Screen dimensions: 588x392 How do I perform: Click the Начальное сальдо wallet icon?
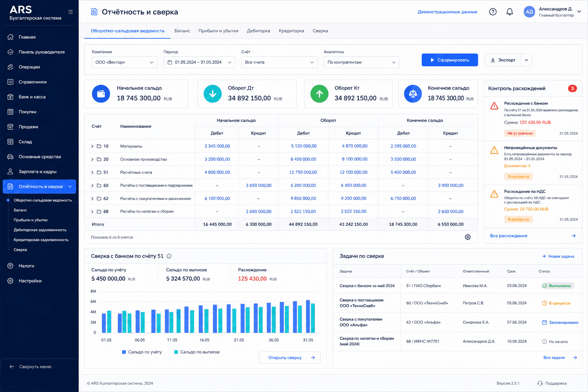pos(101,94)
